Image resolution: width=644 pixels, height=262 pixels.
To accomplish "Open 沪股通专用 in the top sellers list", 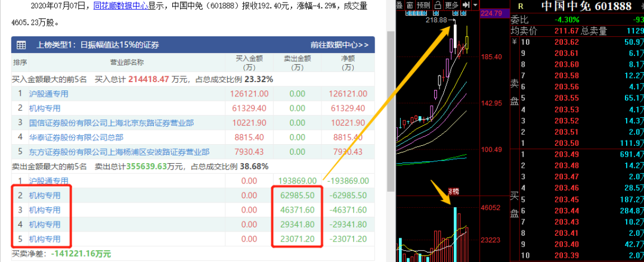I will pos(48,180).
